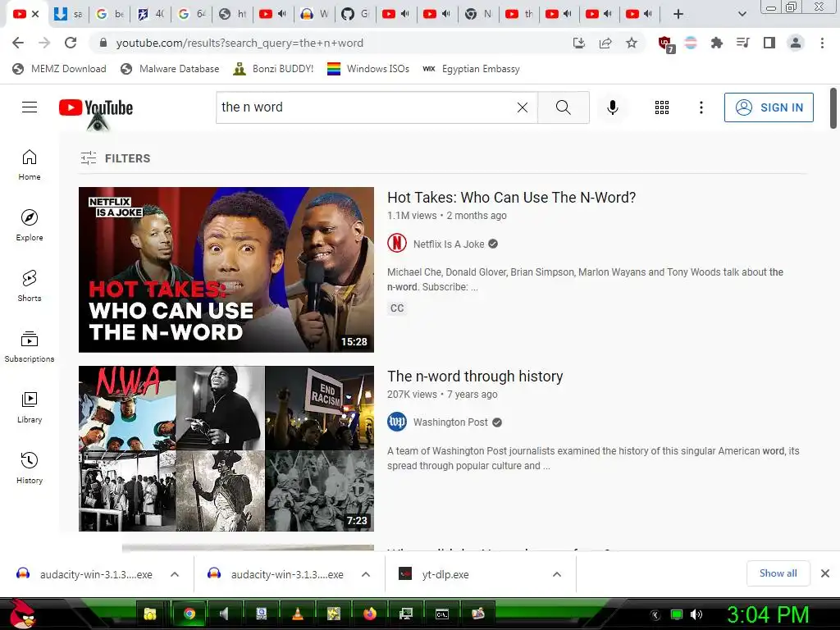
Task: Expand options for first audacity download
Action: click(x=175, y=574)
